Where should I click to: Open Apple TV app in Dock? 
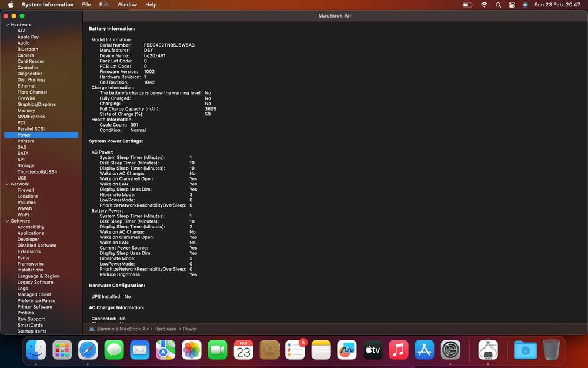[x=373, y=350]
